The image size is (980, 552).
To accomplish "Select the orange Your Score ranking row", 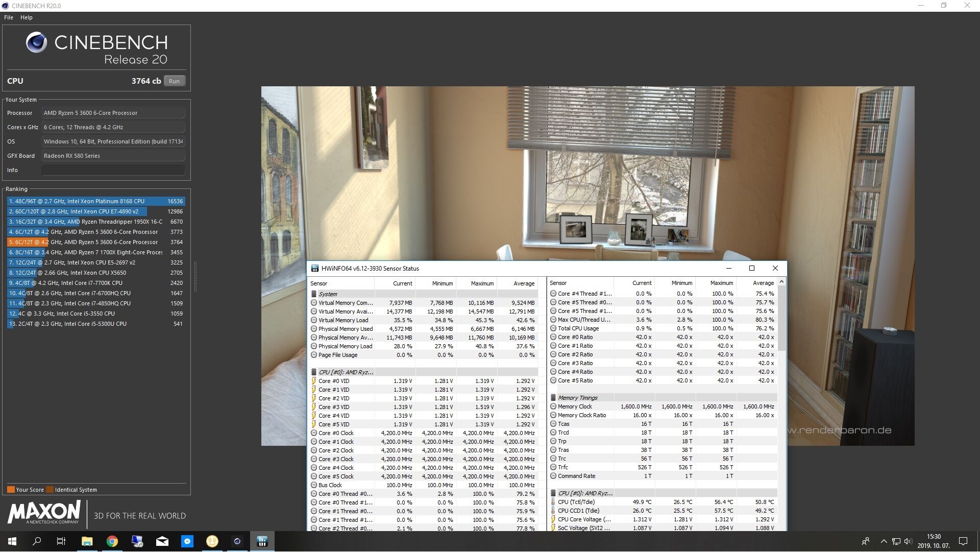I will (x=96, y=242).
